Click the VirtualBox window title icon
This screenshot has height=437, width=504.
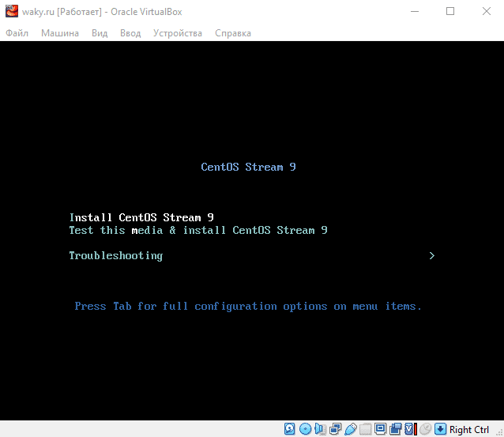click(x=12, y=11)
